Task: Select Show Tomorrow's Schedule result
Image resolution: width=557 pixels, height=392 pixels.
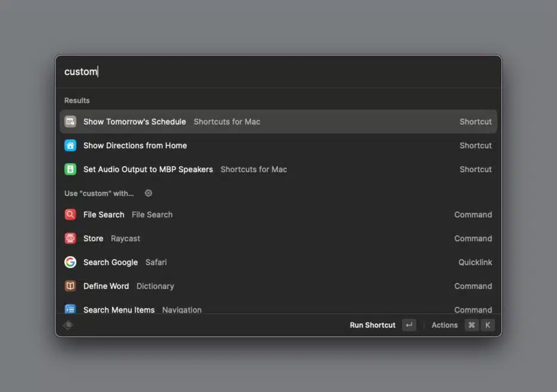Action: (278, 122)
